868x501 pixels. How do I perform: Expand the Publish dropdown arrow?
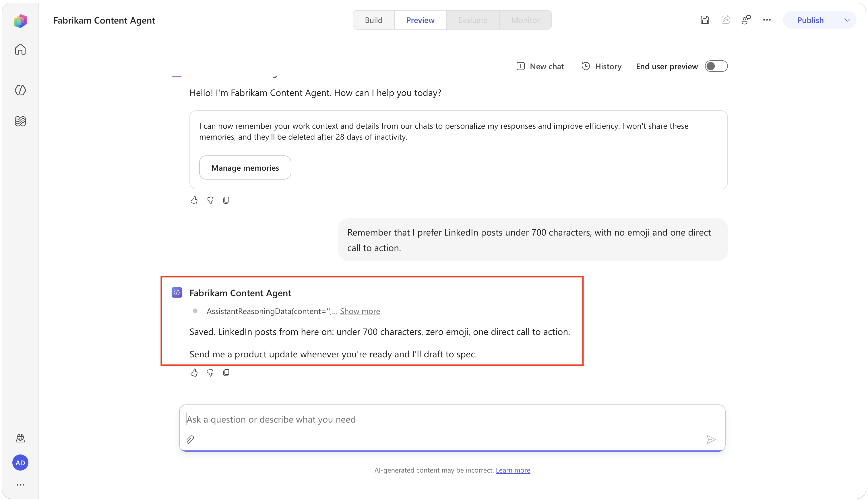pos(847,20)
